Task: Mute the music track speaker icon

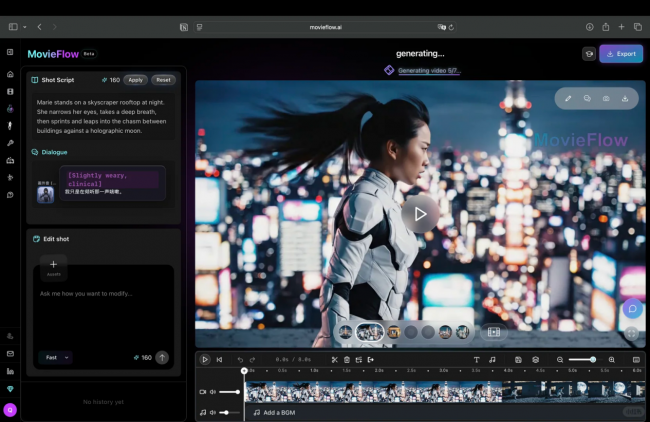Action: (213, 412)
